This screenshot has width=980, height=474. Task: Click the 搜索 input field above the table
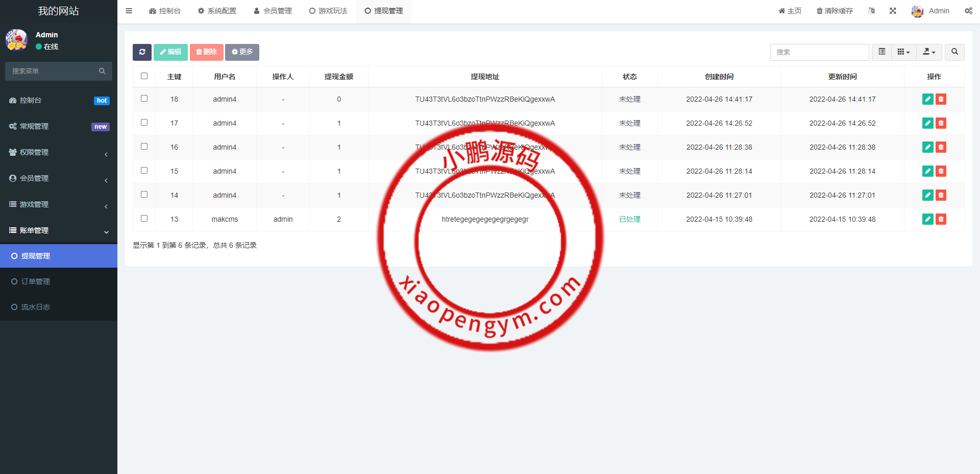tap(819, 52)
